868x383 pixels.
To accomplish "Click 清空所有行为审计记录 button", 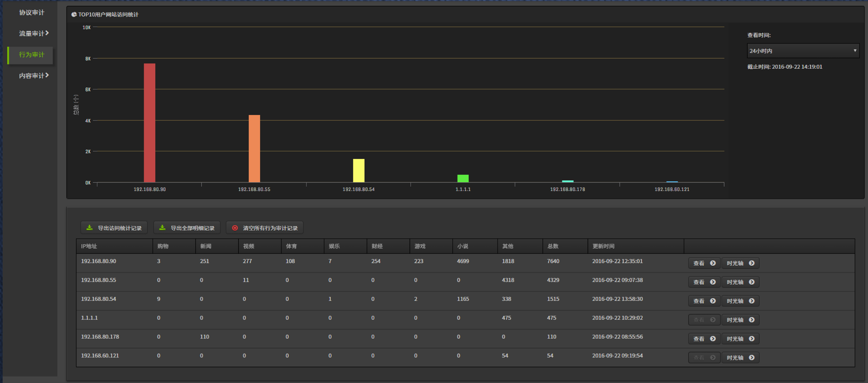I will (265, 228).
